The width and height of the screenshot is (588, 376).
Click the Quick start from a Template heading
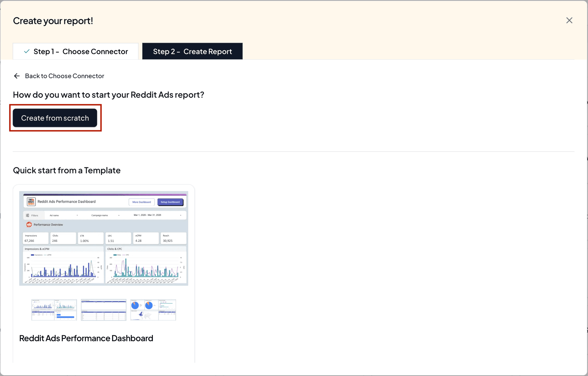[x=67, y=170]
